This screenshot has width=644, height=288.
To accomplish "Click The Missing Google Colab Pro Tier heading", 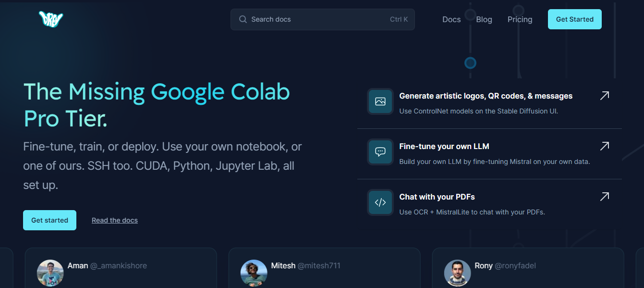I will click(157, 105).
